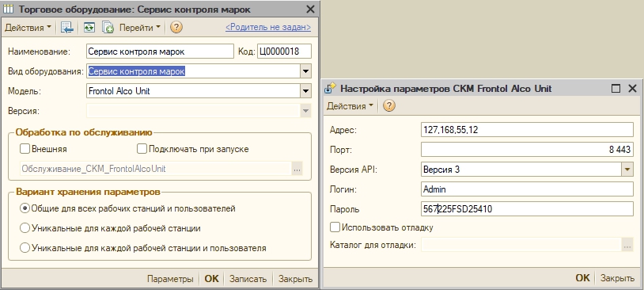Maximize the CKM settings window
The image size is (644, 290).
coord(616,88)
